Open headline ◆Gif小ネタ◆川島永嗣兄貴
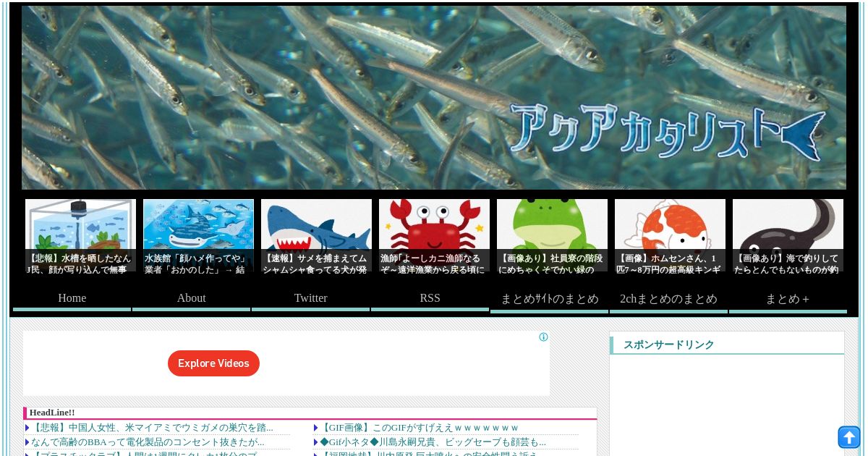The width and height of the screenshot is (868, 456). (433, 442)
